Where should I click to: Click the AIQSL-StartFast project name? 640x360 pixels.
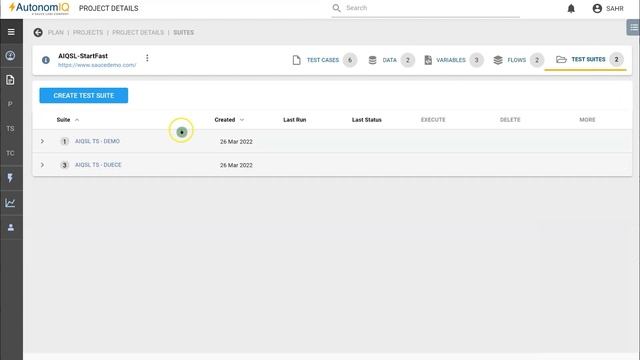pos(83,56)
